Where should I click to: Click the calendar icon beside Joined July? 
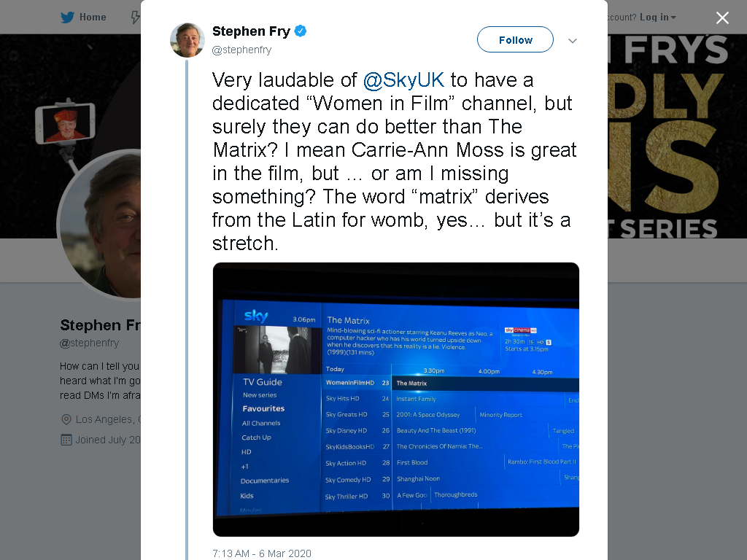pyautogui.click(x=66, y=440)
